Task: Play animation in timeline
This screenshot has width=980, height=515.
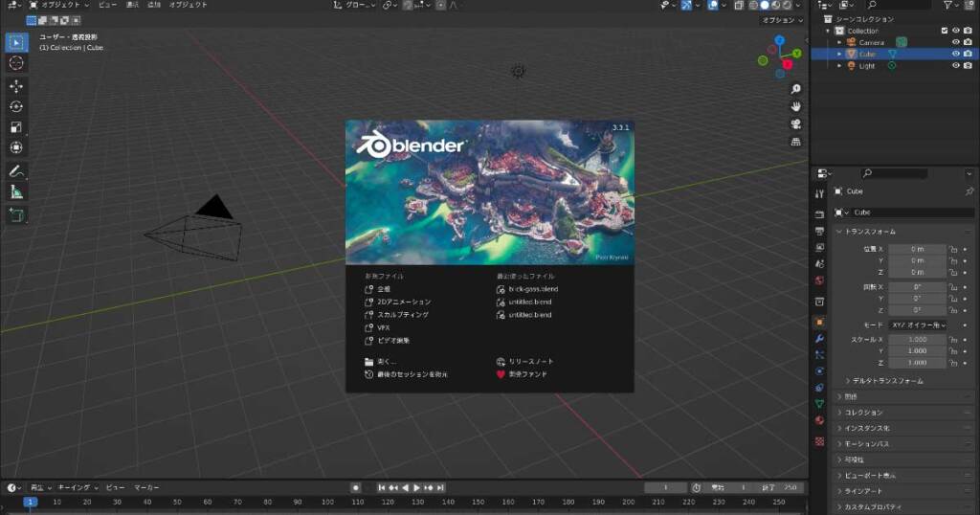Action: pyautogui.click(x=416, y=487)
